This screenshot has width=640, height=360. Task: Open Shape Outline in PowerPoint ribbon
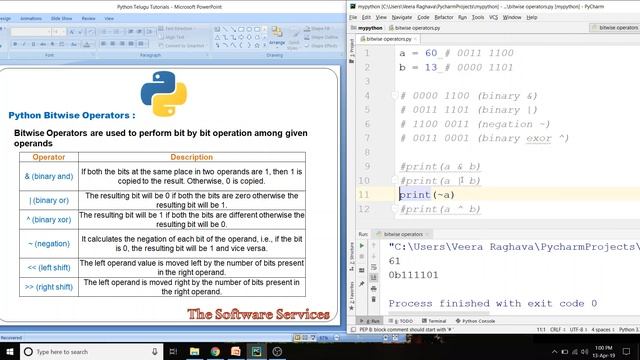pyautogui.click(x=321, y=37)
